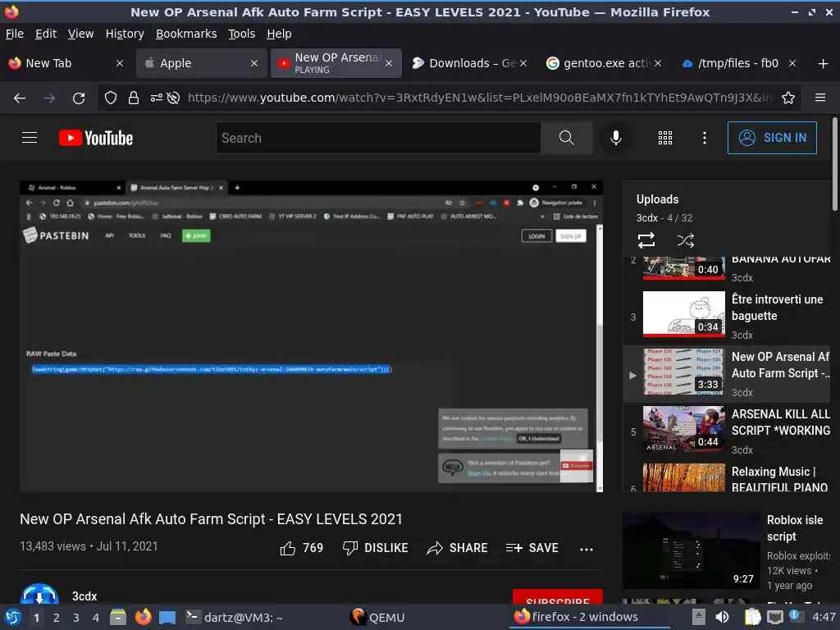Open the tracking protection shield icon
Viewport: 840px width, 630px height.
click(111, 98)
